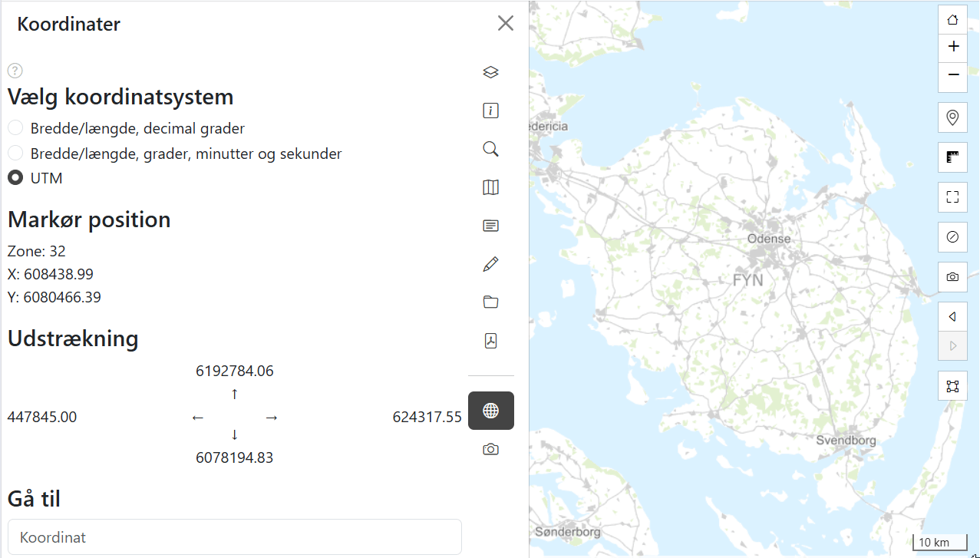
Task: Open the info panel icon
Action: (491, 111)
